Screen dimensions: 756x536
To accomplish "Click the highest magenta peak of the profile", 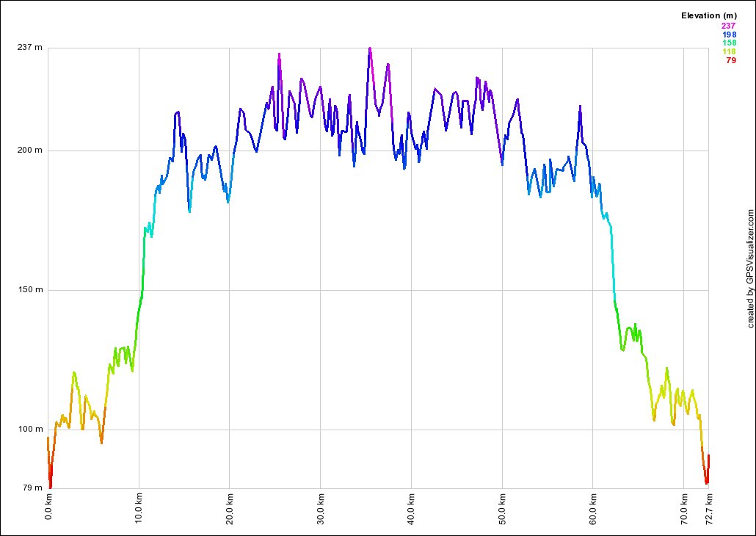I will pyautogui.click(x=370, y=48).
